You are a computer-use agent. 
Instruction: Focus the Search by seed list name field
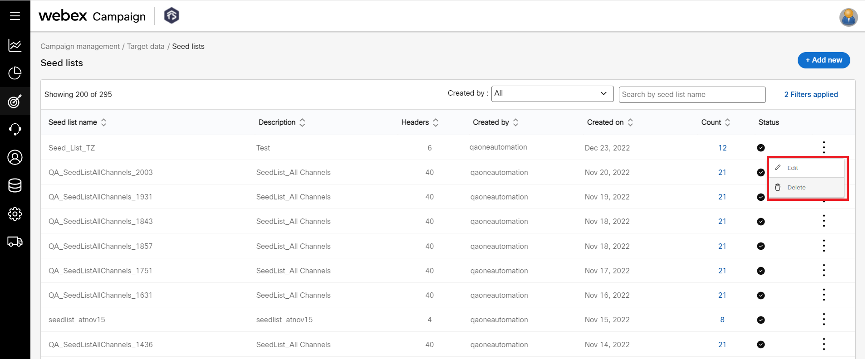coord(692,94)
